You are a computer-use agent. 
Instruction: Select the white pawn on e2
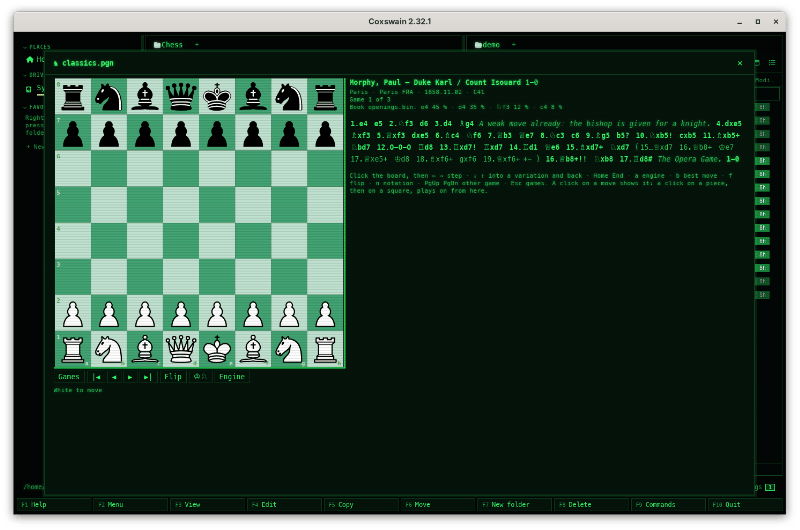coord(217,313)
